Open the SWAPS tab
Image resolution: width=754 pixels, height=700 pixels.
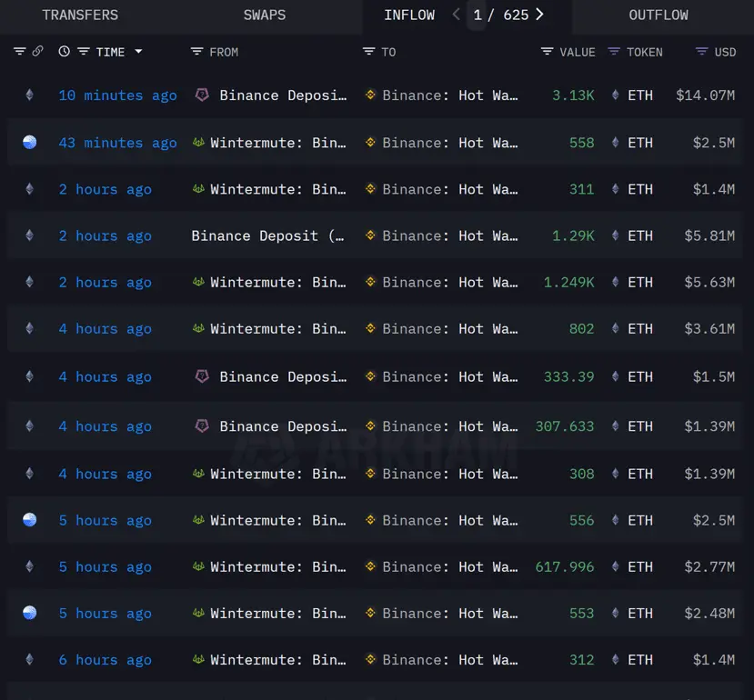(x=265, y=15)
